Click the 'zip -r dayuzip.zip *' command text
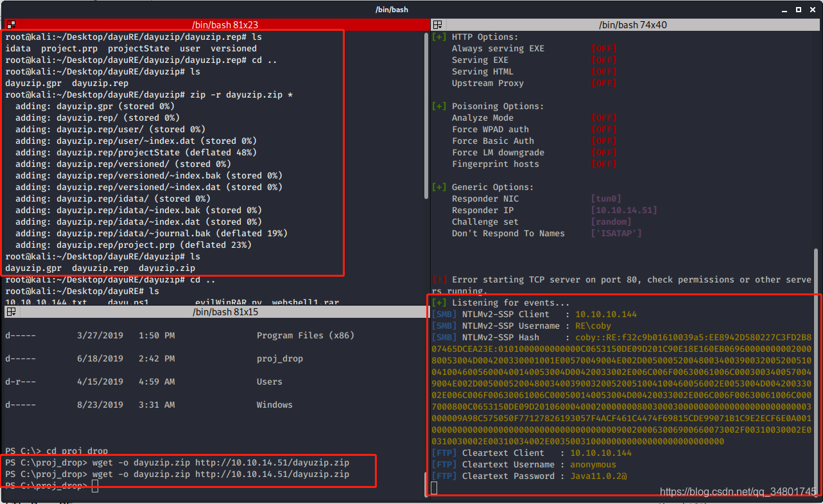 tap(241, 95)
